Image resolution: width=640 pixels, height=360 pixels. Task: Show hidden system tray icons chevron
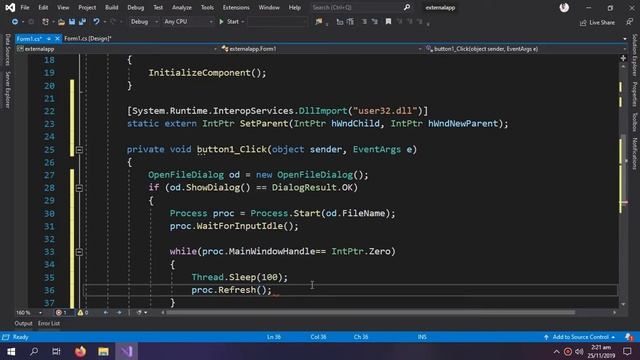tap(556, 351)
